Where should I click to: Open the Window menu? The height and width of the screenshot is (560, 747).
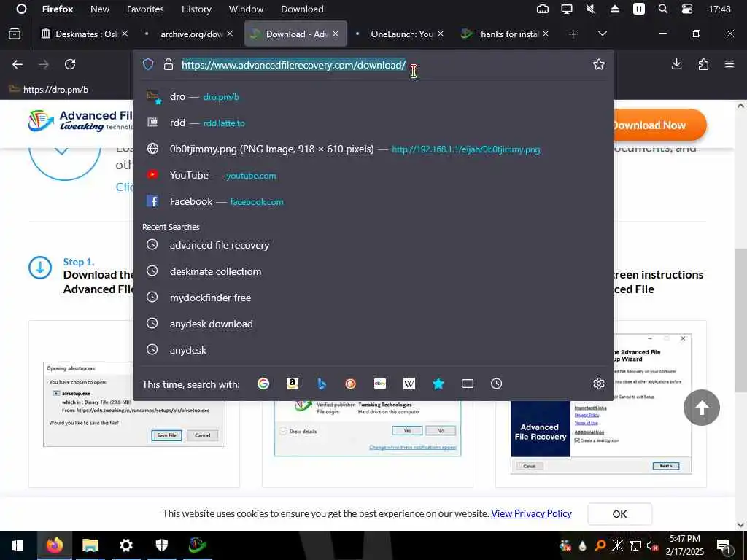pos(246,9)
